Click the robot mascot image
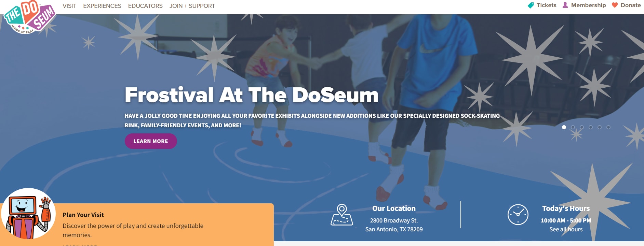This screenshot has height=246, width=644. tap(28, 214)
